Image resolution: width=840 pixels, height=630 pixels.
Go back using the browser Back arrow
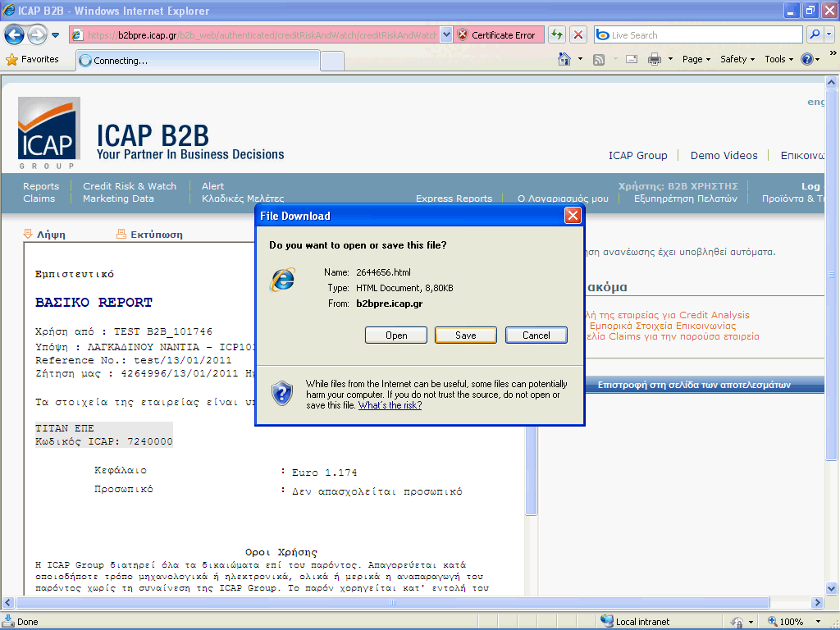tap(14, 35)
